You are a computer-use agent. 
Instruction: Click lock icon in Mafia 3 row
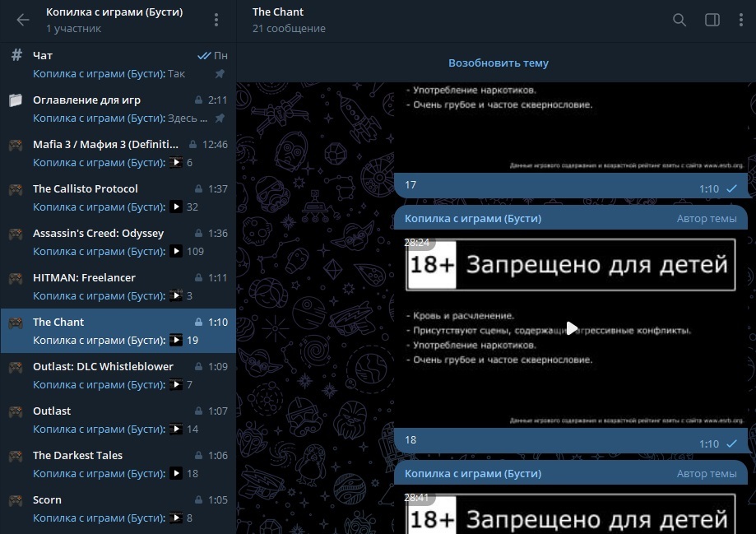coord(192,144)
